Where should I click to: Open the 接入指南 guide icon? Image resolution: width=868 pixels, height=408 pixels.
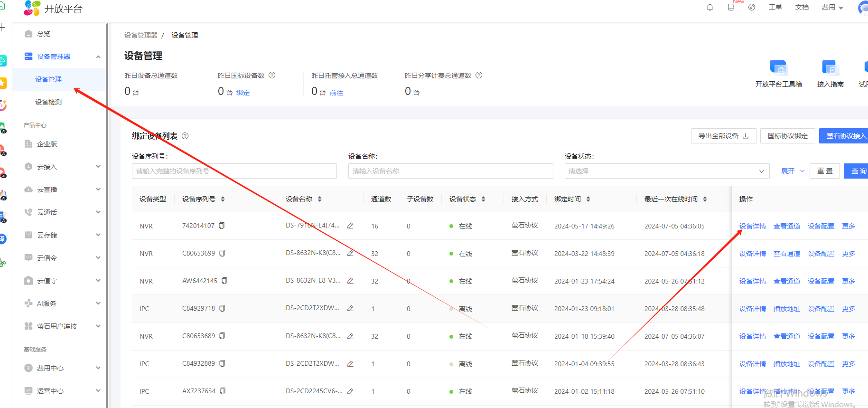click(830, 68)
